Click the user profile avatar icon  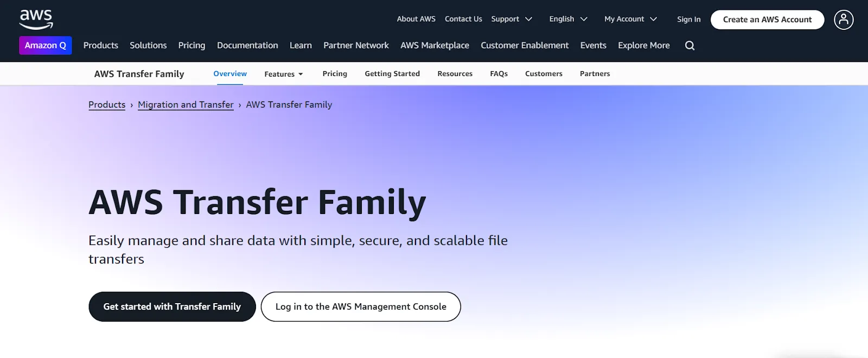point(844,20)
